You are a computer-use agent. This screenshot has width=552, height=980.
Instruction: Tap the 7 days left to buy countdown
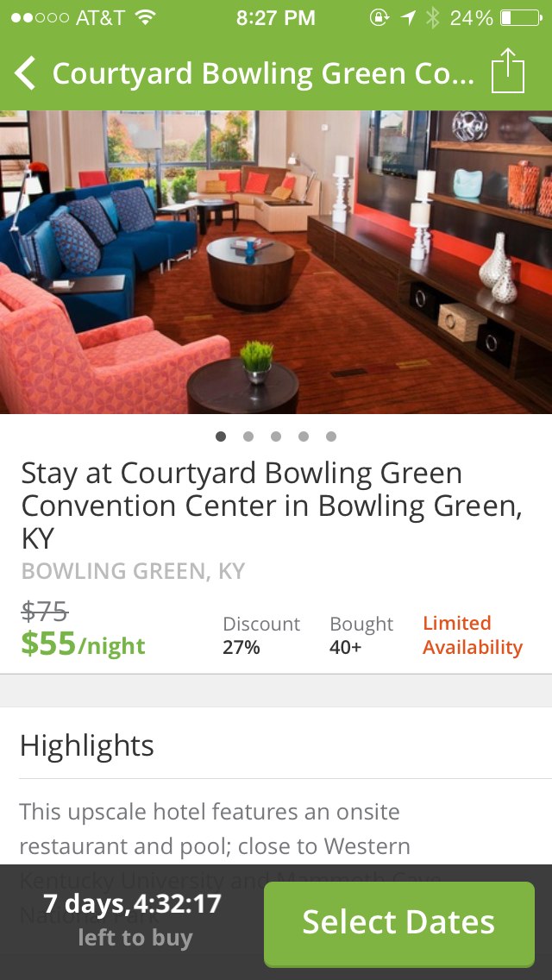[133, 918]
